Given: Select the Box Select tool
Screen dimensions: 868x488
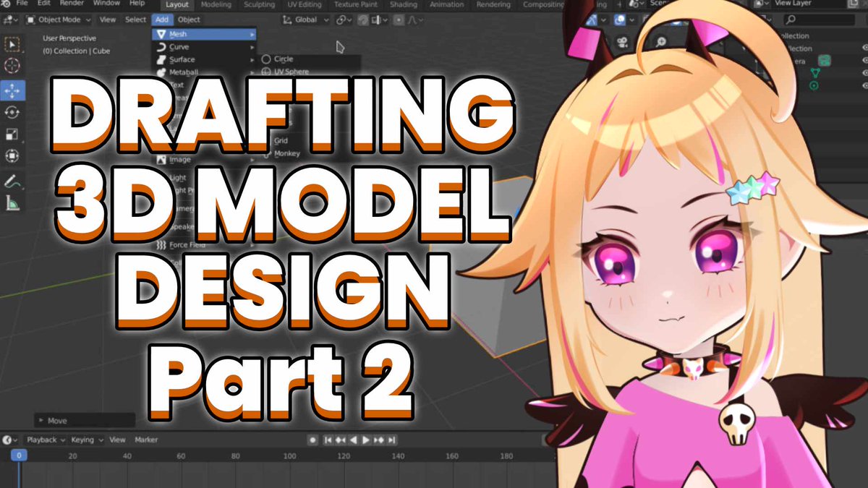Looking at the screenshot, I should pos(11,43).
